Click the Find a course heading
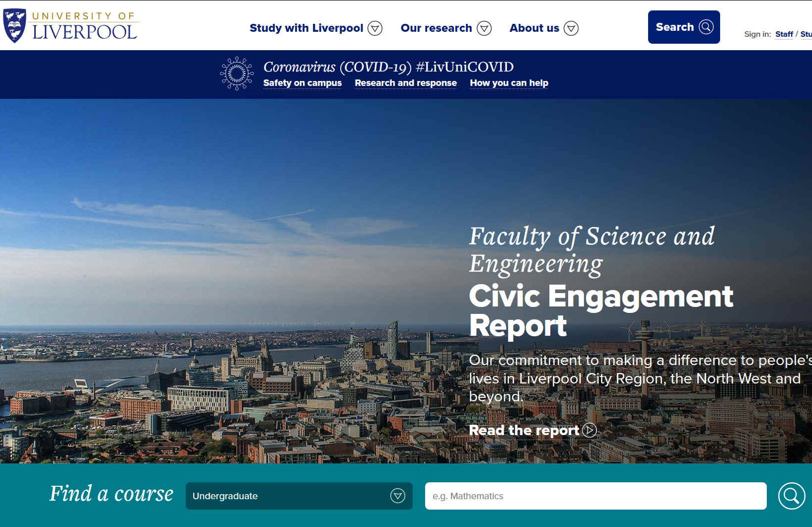This screenshot has width=812, height=527. (111, 494)
